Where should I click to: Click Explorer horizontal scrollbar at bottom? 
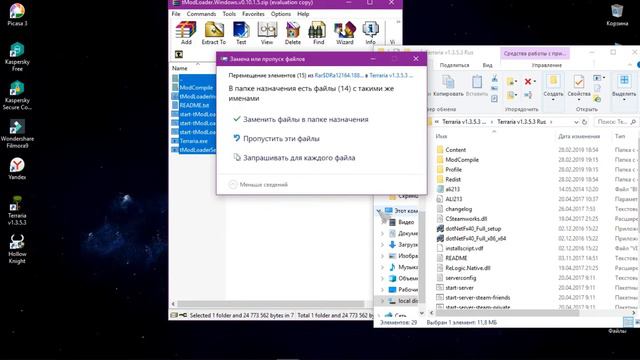coord(507,313)
